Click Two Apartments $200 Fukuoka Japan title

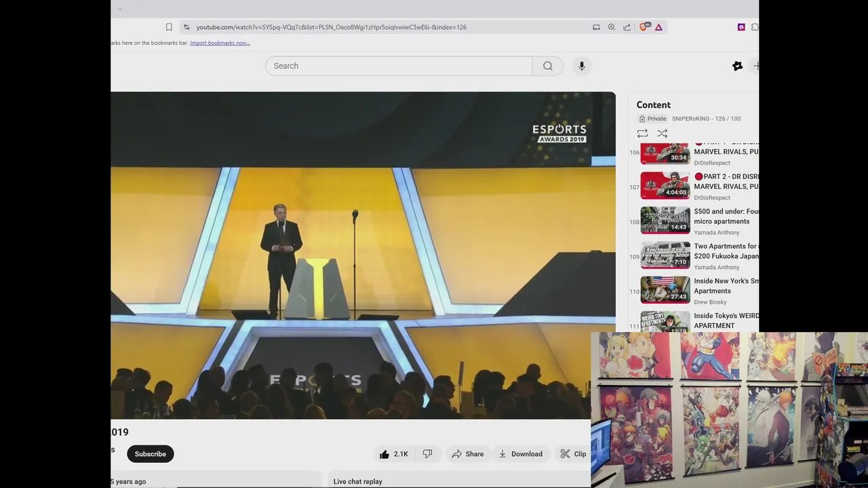(x=726, y=251)
